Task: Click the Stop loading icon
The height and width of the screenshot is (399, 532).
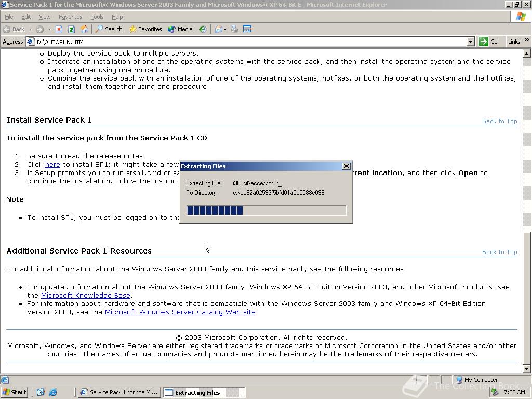Action: click(59, 29)
